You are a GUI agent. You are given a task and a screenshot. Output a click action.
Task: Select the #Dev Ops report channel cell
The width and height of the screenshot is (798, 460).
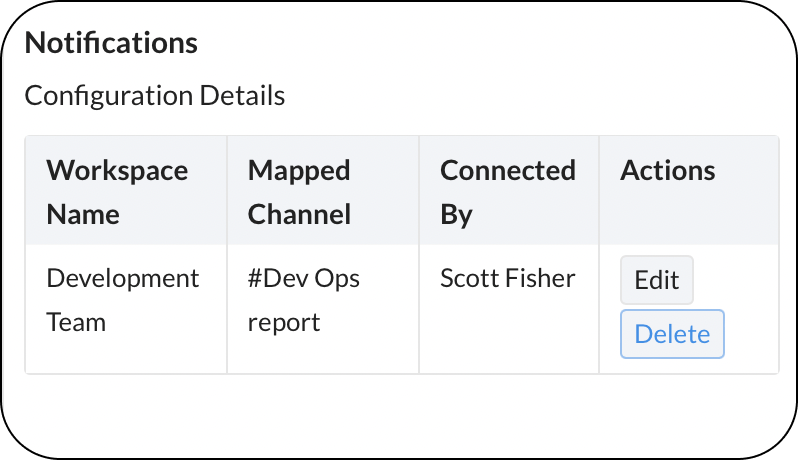pos(303,300)
